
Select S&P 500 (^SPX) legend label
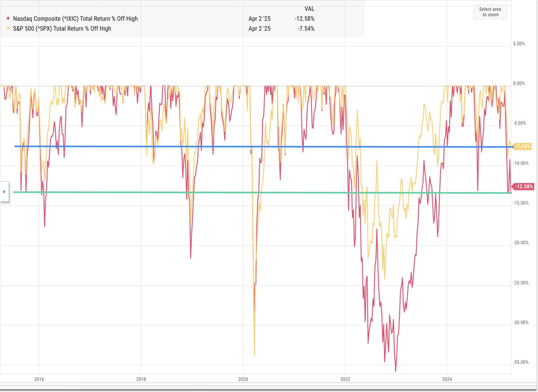coord(62,29)
